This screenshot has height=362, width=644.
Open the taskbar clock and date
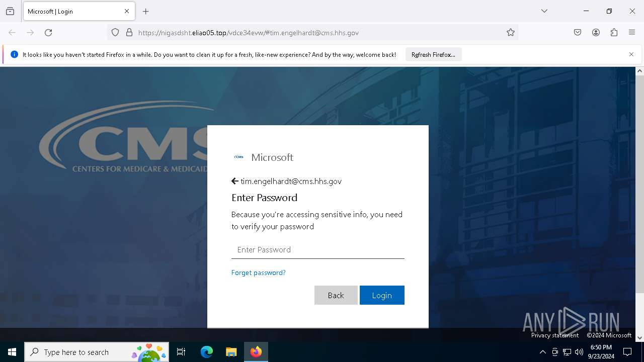pyautogui.click(x=601, y=352)
